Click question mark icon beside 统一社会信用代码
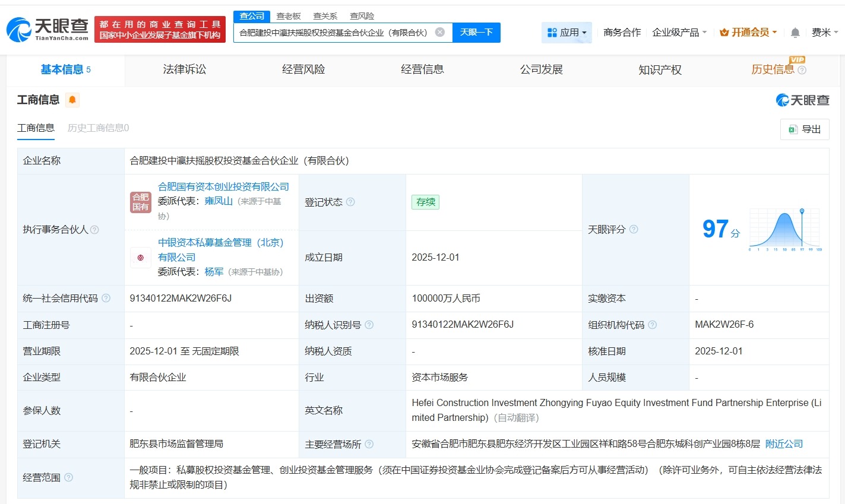 [105, 298]
